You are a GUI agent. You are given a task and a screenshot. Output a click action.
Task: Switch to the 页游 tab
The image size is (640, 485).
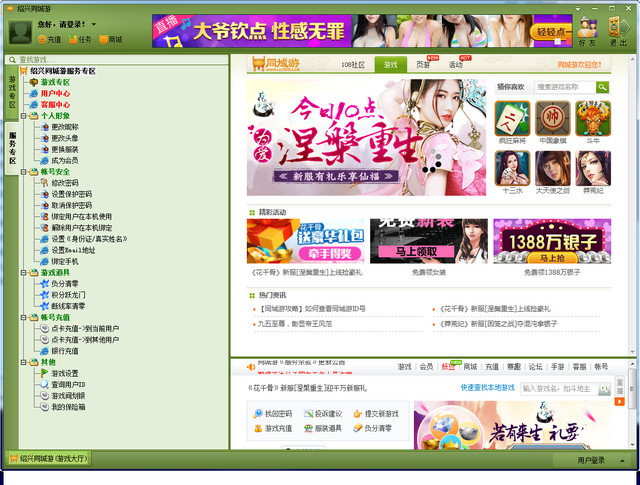[x=423, y=65]
